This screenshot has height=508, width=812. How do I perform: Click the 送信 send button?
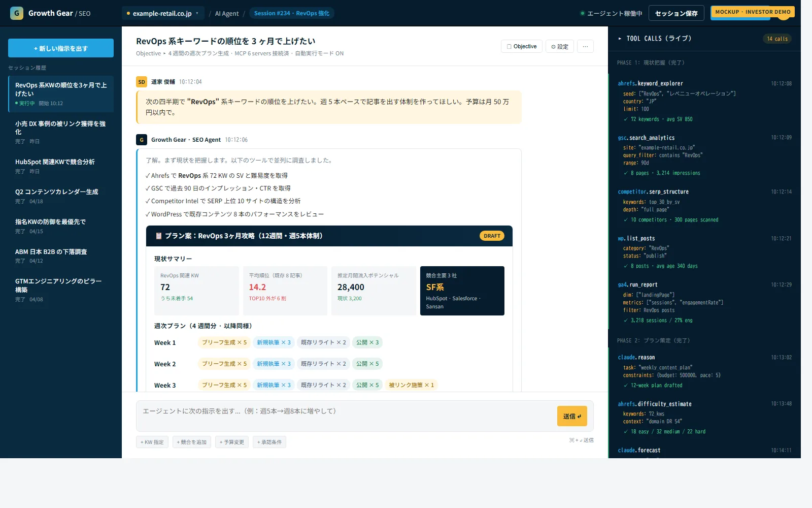572,416
